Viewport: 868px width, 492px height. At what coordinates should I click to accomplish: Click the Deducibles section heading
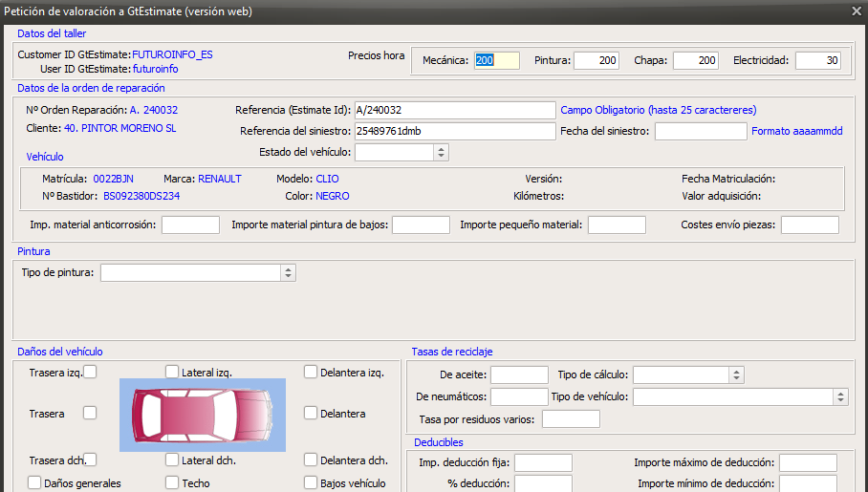point(439,442)
